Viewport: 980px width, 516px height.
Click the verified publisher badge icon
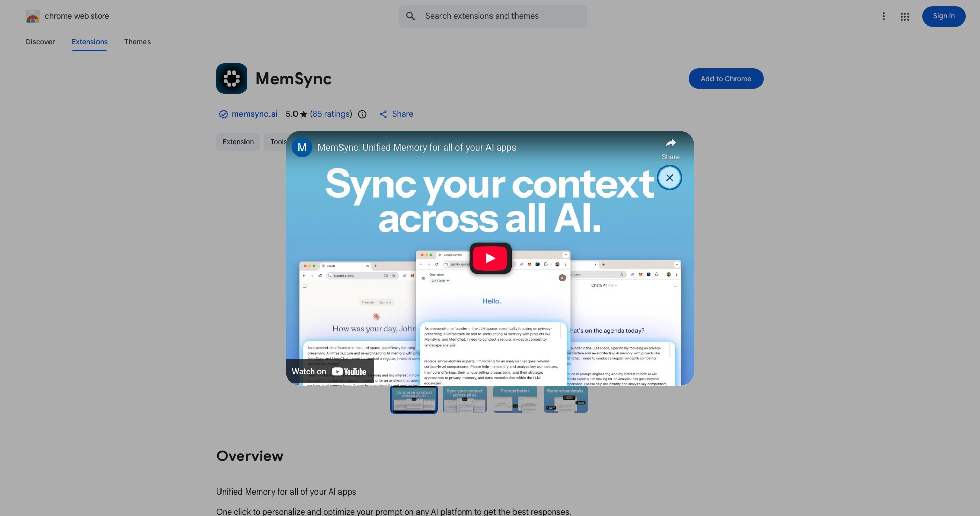point(223,114)
